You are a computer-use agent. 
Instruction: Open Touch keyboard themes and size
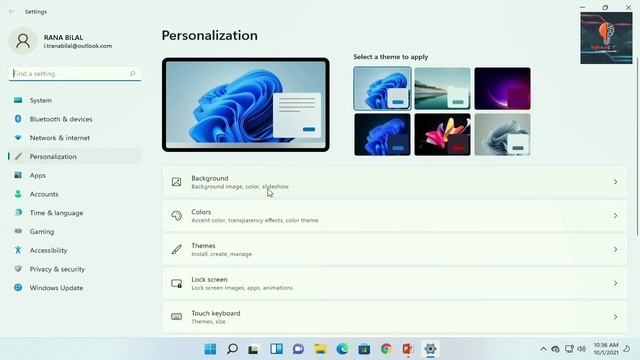pos(394,317)
